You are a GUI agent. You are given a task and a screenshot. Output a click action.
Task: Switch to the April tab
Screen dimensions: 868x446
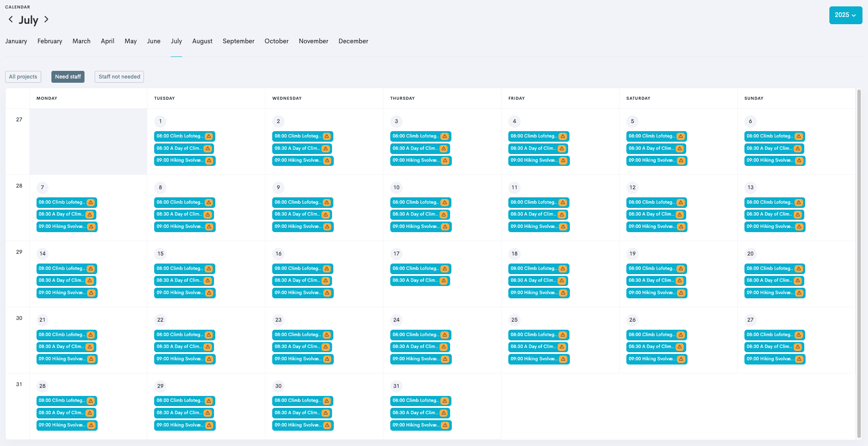coord(107,41)
